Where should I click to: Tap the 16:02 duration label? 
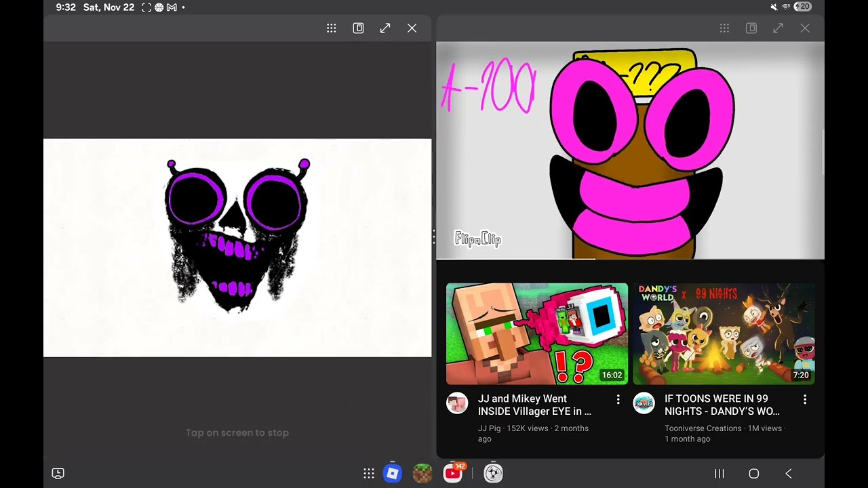[x=612, y=375]
